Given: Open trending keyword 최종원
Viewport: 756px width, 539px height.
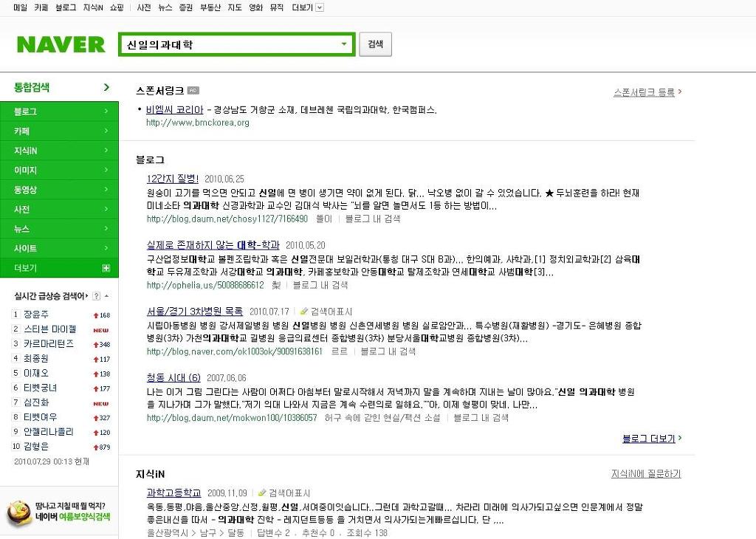Looking at the screenshot, I should (x=36, y=359).
